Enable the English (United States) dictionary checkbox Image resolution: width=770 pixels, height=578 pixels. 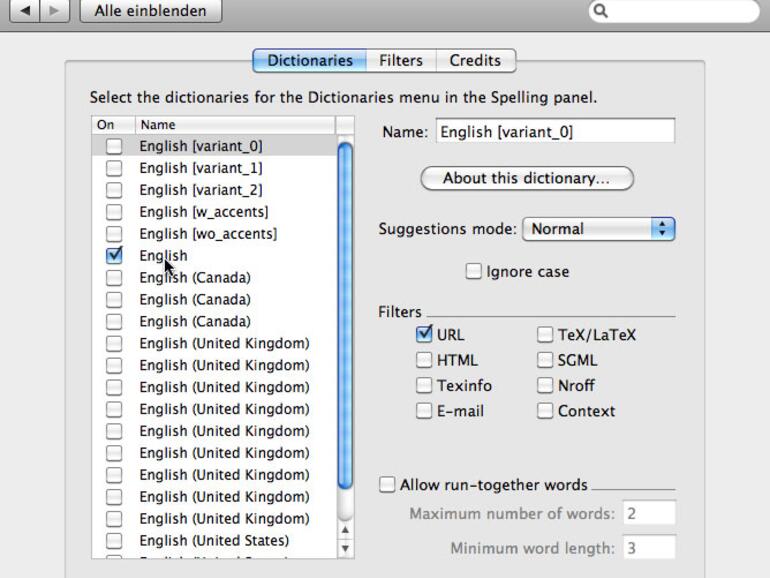click(114, 541)
